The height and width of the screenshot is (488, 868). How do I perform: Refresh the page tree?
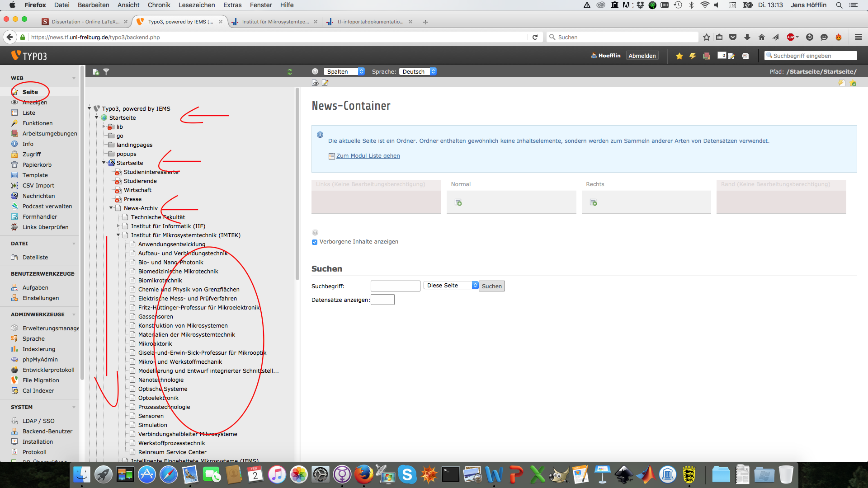coord(290,72)
